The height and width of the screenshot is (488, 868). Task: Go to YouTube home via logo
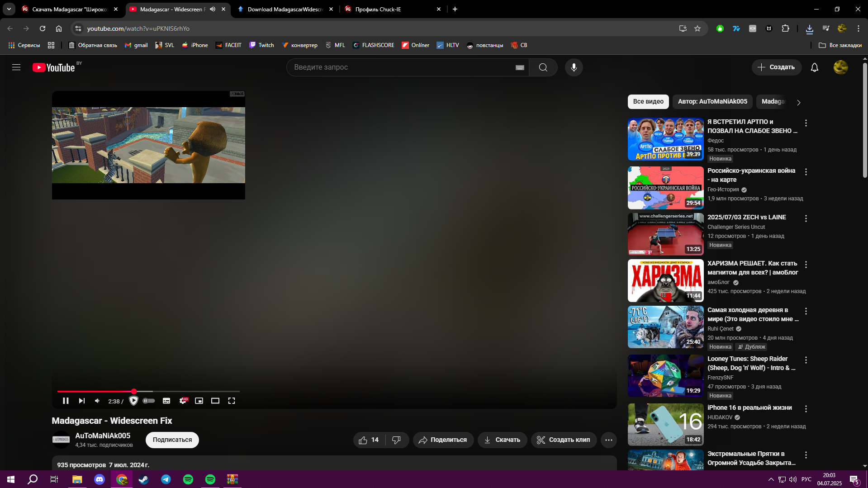(x=54, y=67)
